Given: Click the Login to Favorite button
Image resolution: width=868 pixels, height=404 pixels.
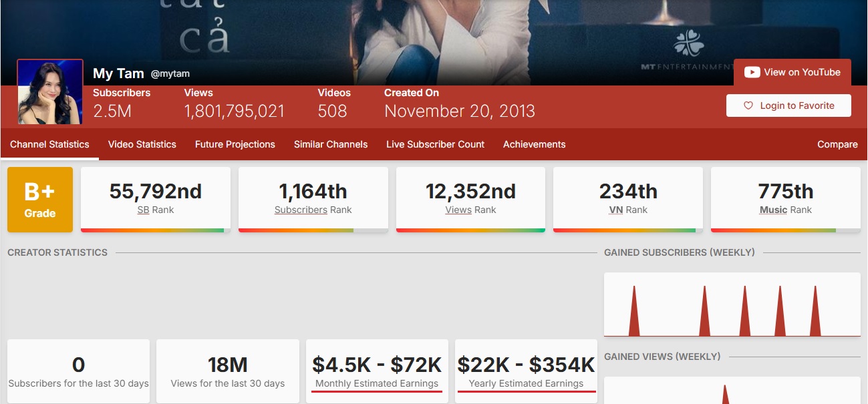Looking at the screenshot, I should pyautogui.click(x=788, y=106).
